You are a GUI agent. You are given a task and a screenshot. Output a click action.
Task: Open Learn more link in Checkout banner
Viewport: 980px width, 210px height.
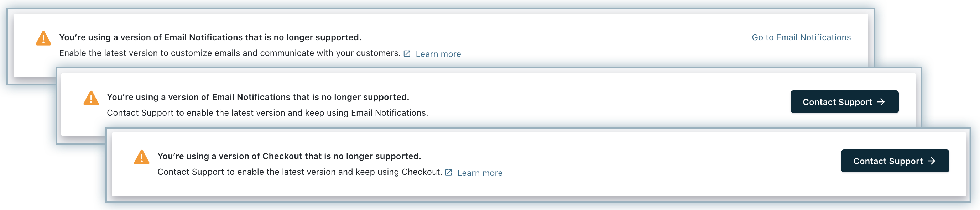pyautogui.click(x=479, y=173)
